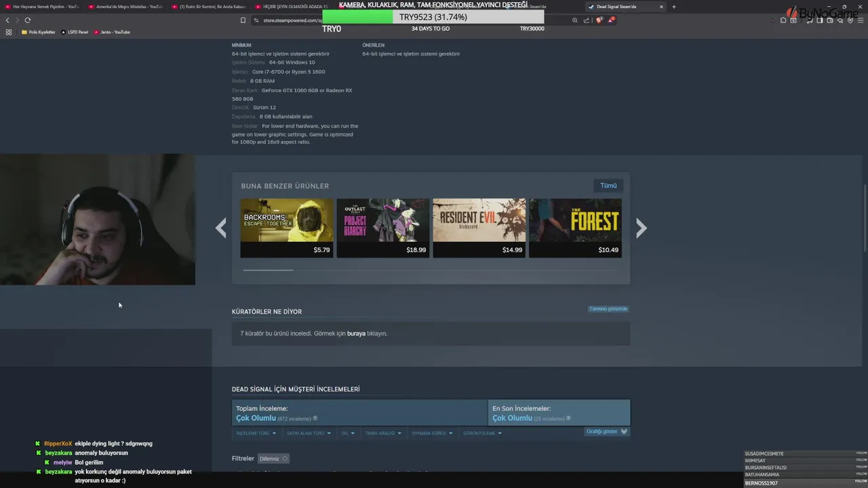Click RipperXoX chat username
Viewport: 868px width, 488px height.
58,444
